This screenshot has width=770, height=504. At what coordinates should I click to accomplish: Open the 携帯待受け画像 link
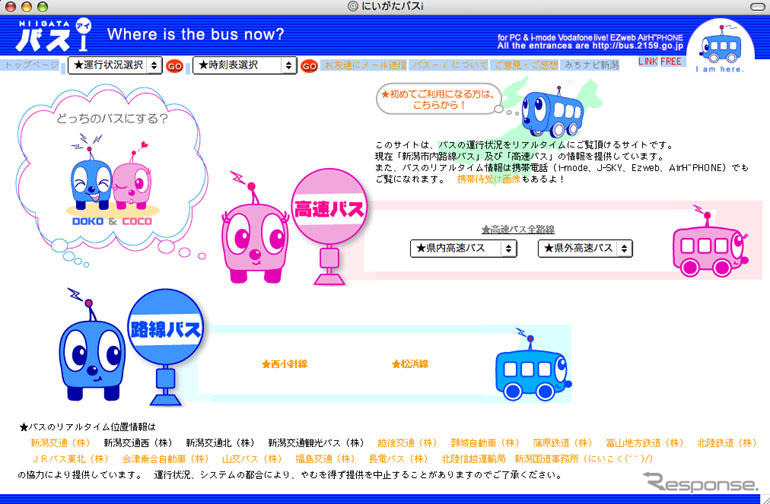coord(488,179)
